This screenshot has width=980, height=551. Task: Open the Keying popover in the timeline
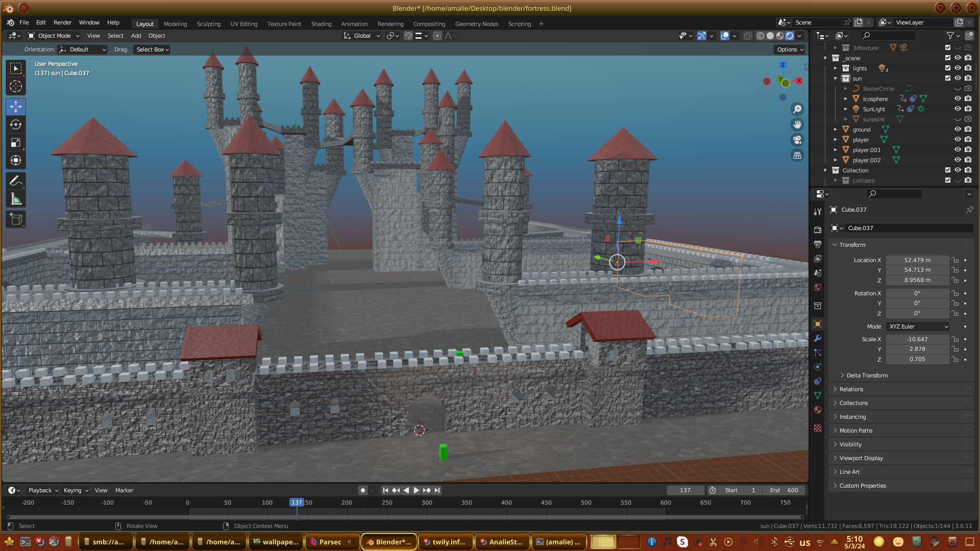[76, 490]
